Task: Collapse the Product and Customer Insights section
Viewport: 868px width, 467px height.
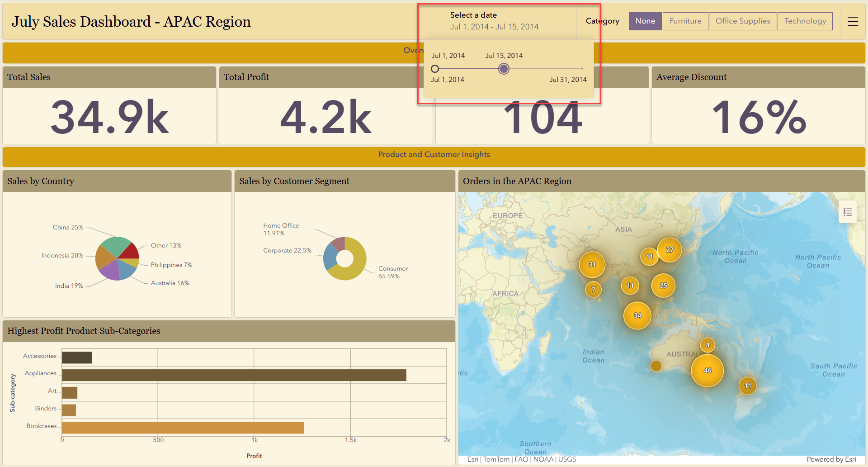Action: click(x=434, y=154)
